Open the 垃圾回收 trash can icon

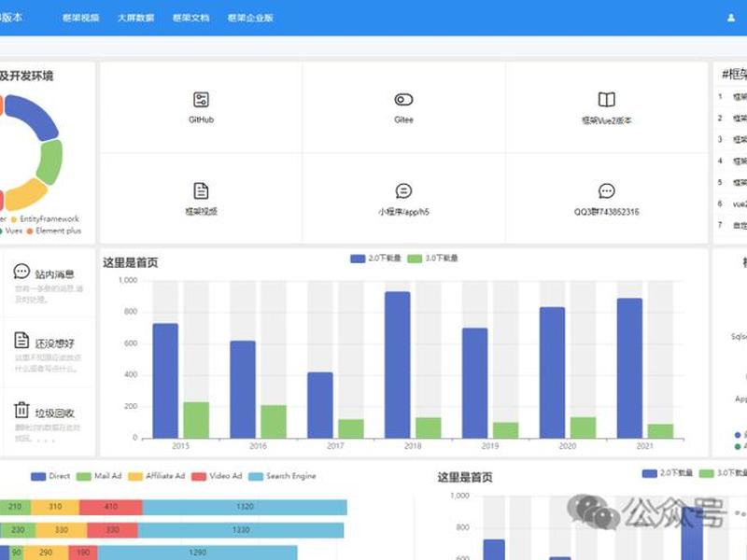21,410
